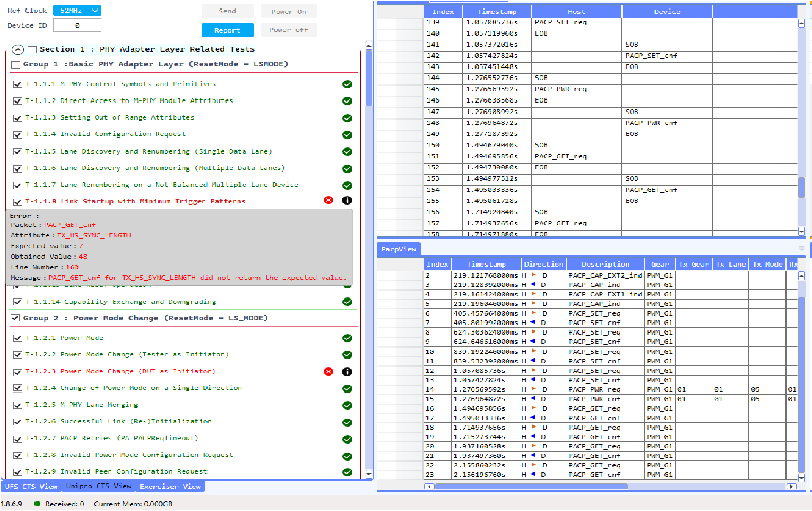Screen dimensions: 812x511
Task: Click the red fail icon for T-1.1.8
Action: (x=329, y=200)
